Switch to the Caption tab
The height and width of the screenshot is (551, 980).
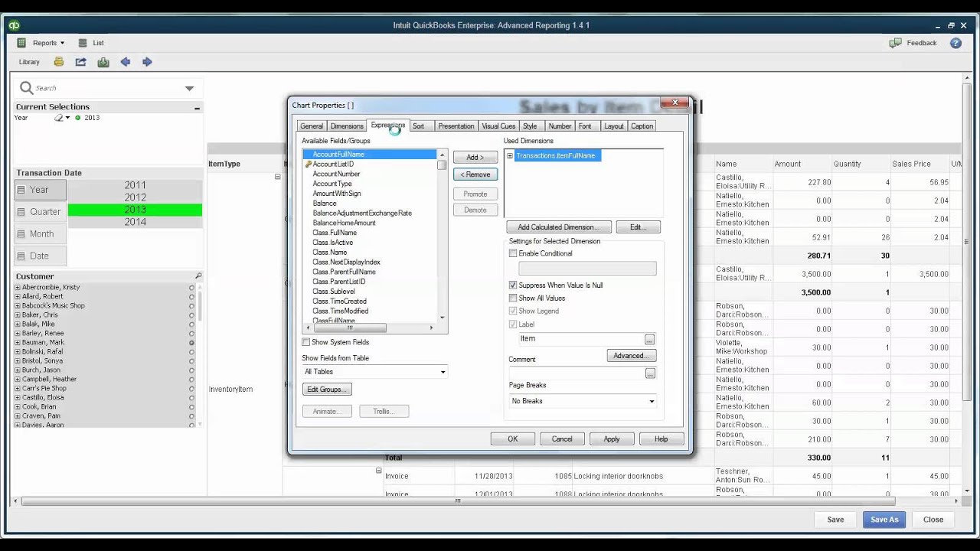642,126
